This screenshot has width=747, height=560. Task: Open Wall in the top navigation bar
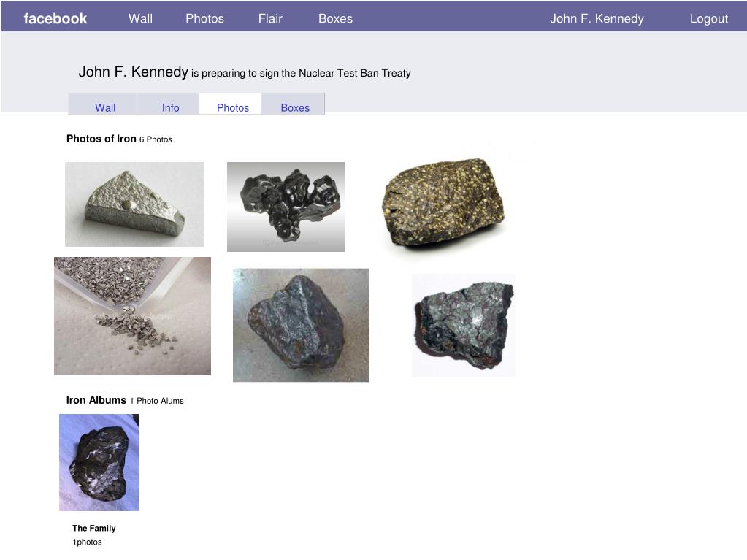tap(140, 18)
